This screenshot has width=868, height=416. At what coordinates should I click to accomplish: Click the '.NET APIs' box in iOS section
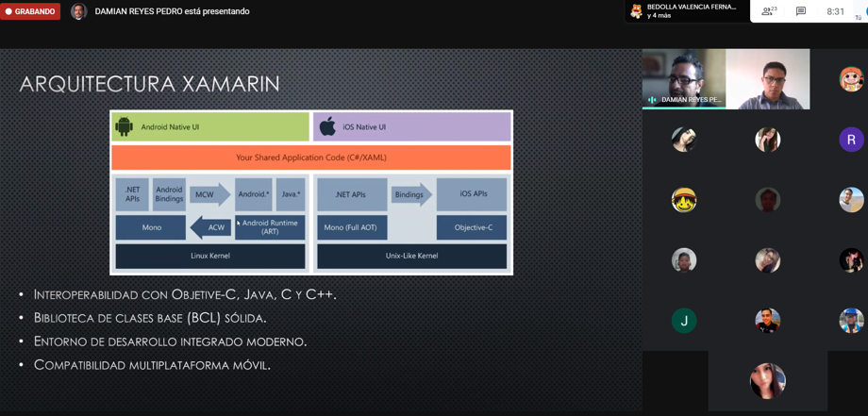(352, 194)
